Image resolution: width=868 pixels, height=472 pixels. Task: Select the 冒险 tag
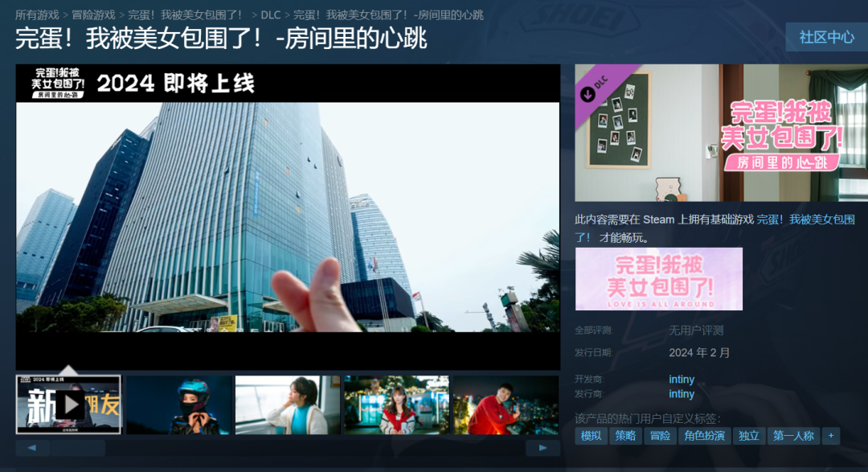tap(660, 436)
